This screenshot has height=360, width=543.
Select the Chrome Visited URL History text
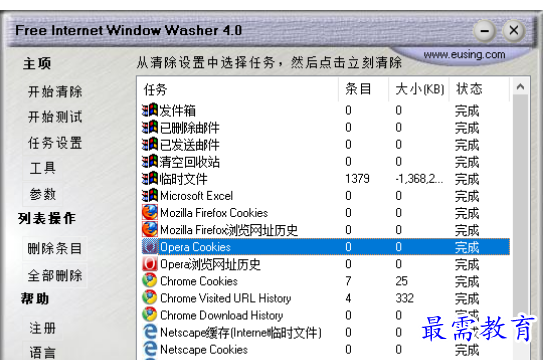225,298
